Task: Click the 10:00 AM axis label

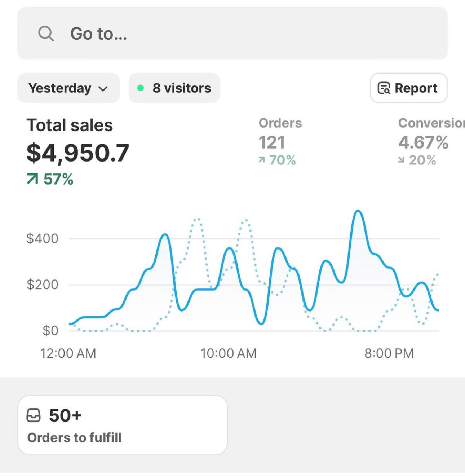Action: pyautogui.click(x=228, y=353)
